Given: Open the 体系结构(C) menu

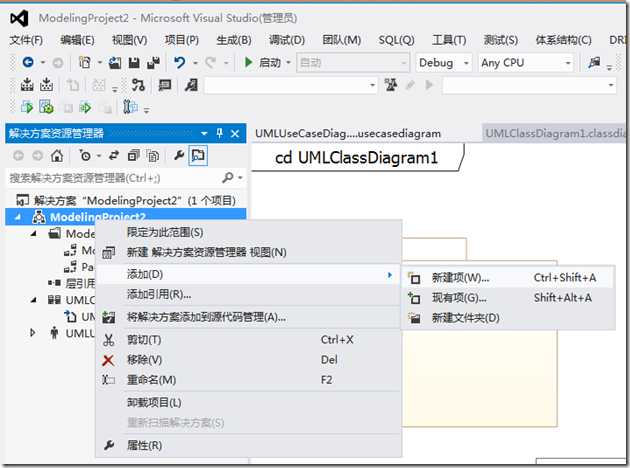Looking at the screenshot, I should click(563, 40).
